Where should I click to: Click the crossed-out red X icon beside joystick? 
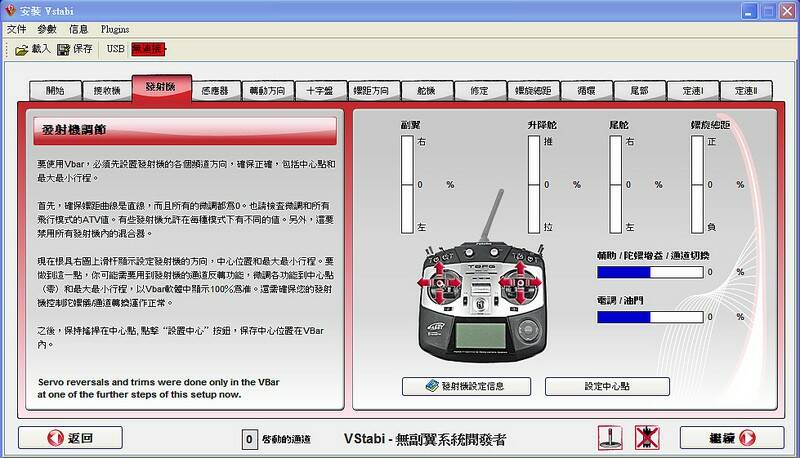[x=647, y=438]
